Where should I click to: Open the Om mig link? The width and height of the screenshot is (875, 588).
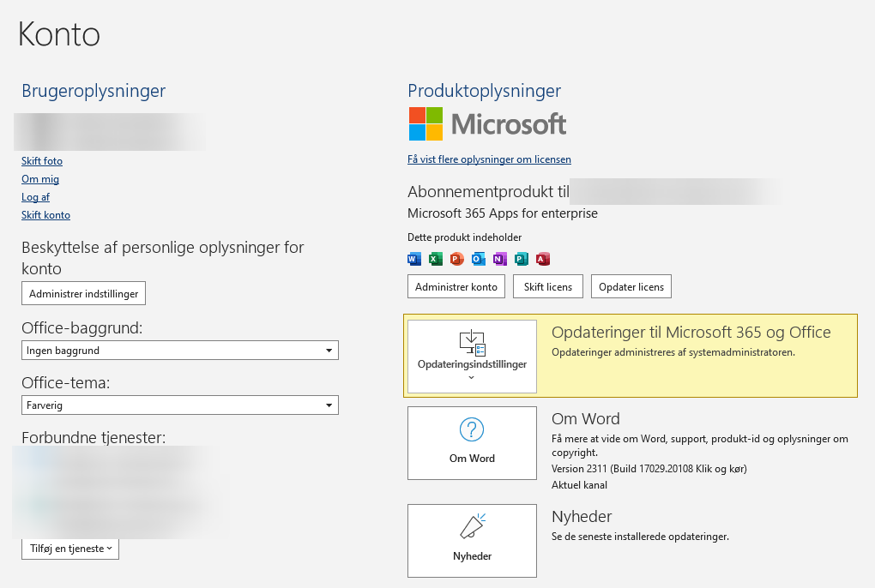[x=40, y=179]
